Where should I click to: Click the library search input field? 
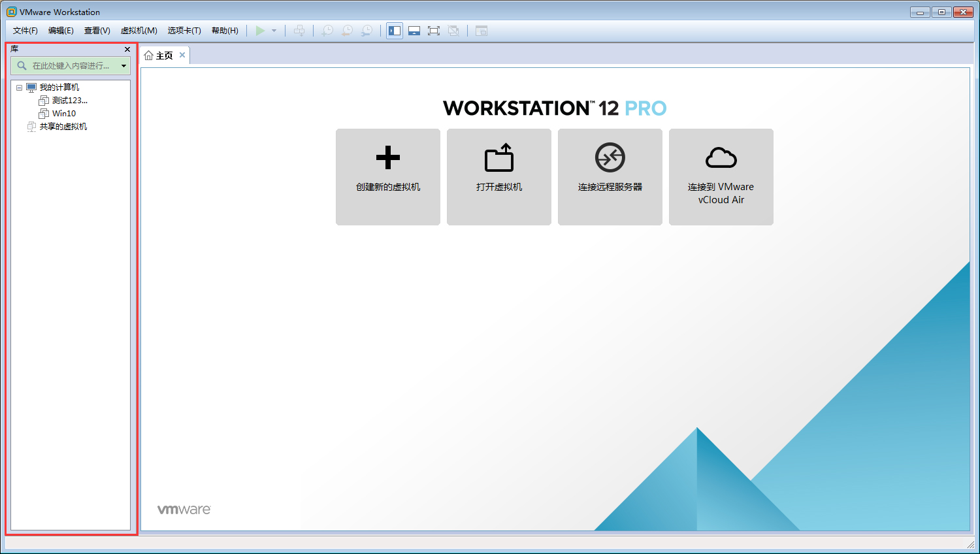[71, 65]
